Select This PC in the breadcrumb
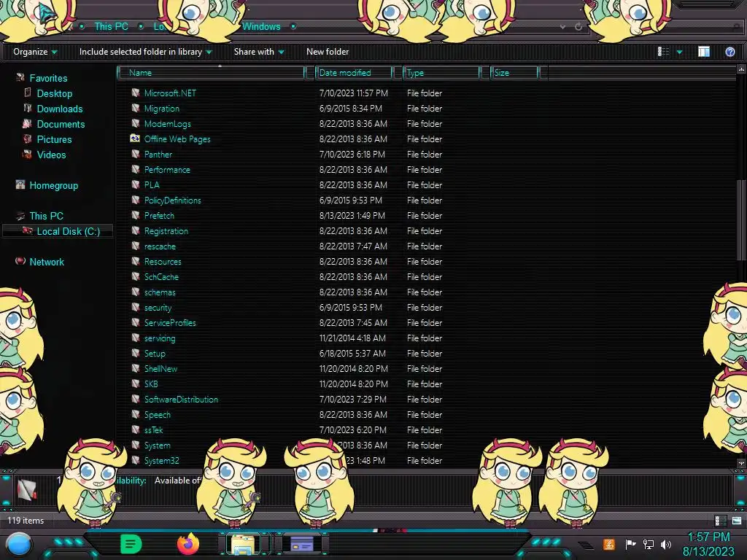747x560 pixels. tap(111, 27)
